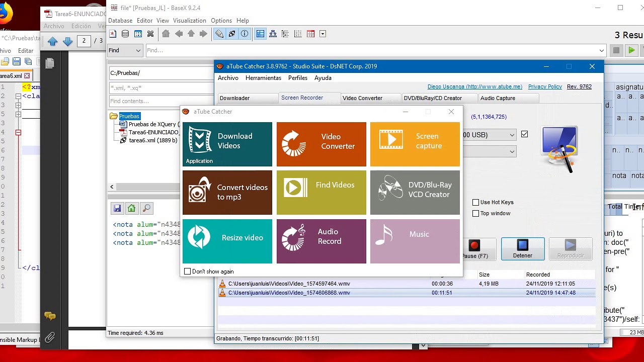The height and width of the screenshot is (362, 644).
Task: Click BaseX Properties table-style toolbar icon
Action: click(138, 34)
